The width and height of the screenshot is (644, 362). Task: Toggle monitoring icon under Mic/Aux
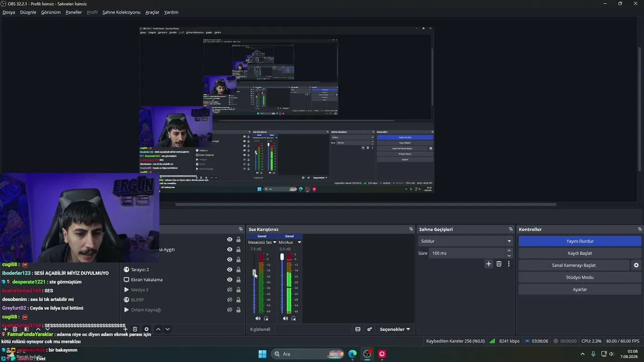(293, 318)
